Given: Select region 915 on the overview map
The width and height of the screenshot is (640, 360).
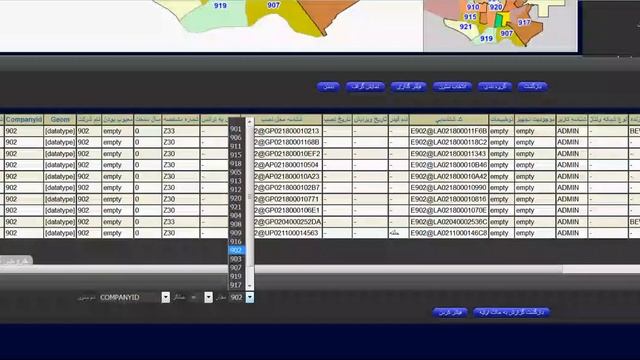Looking at the screenshot, I should [x=470, y=17].
